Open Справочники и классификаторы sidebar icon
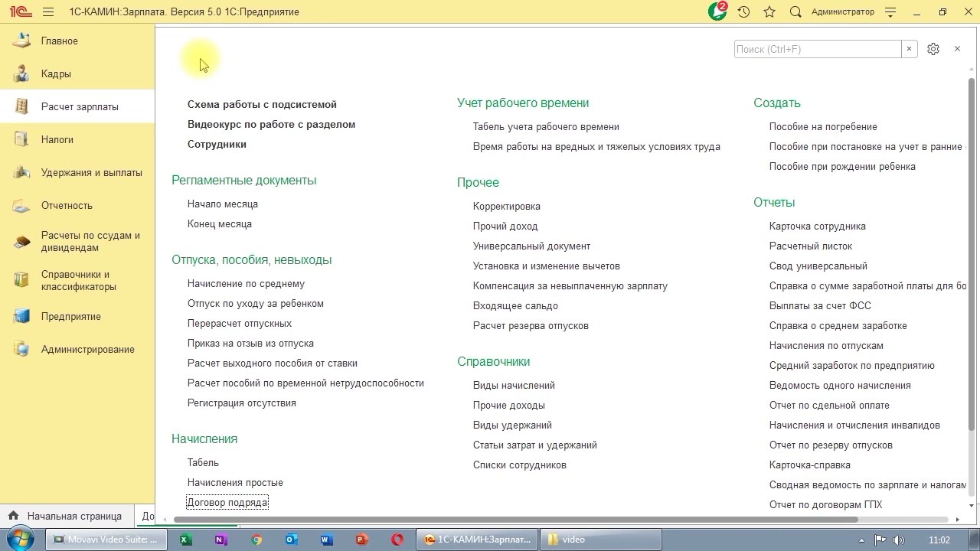 point(21,280)
